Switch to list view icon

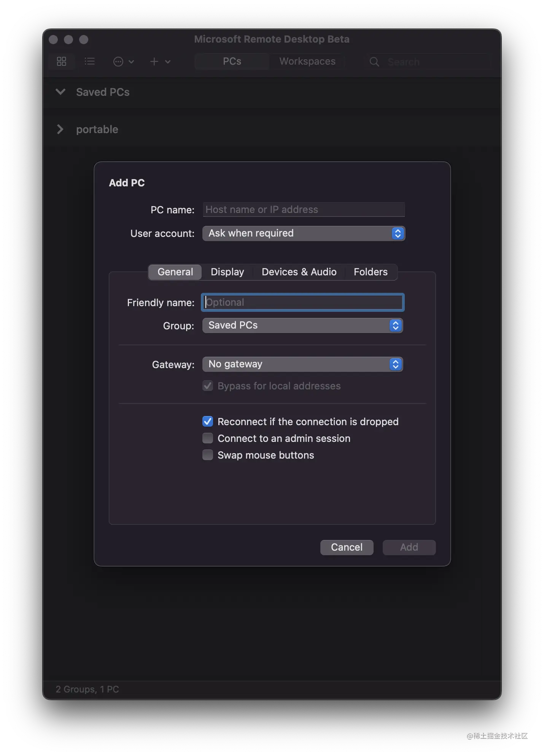(x=90, y=62)
